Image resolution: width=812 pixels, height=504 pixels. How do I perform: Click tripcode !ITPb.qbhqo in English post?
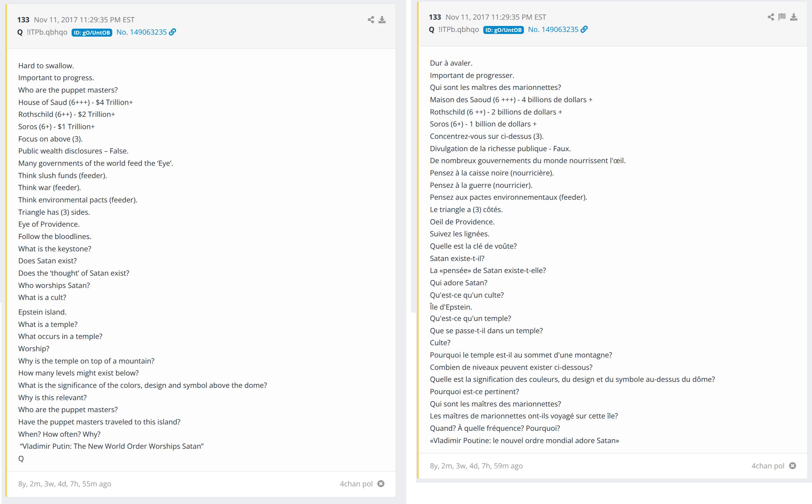click(47, 32)
